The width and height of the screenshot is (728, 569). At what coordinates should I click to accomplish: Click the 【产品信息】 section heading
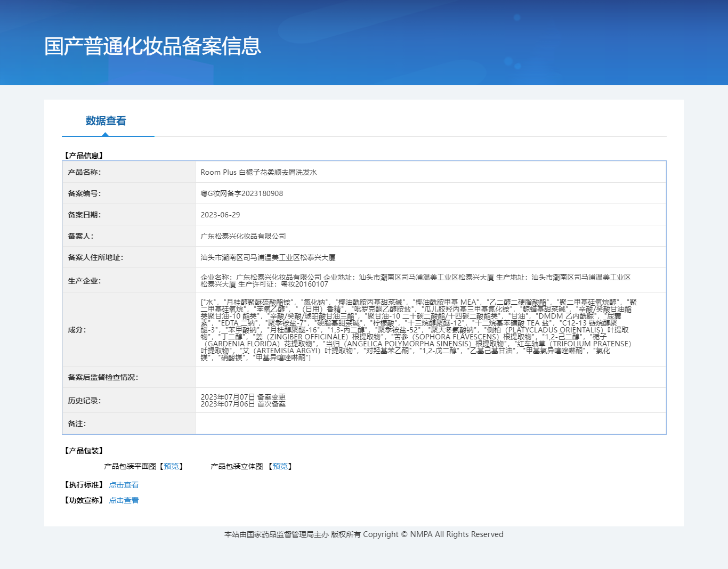[x=84, y=156]
